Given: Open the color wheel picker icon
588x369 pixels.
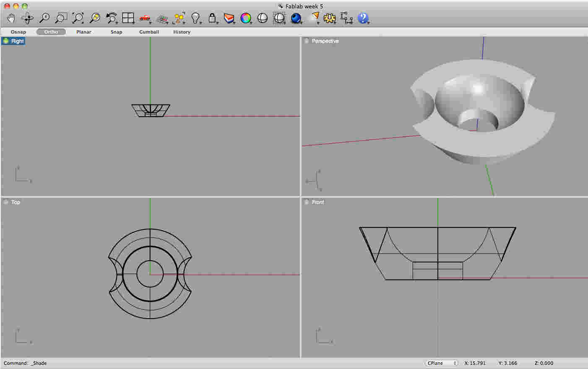Looking at the screenshot, I should coord(246,18).
